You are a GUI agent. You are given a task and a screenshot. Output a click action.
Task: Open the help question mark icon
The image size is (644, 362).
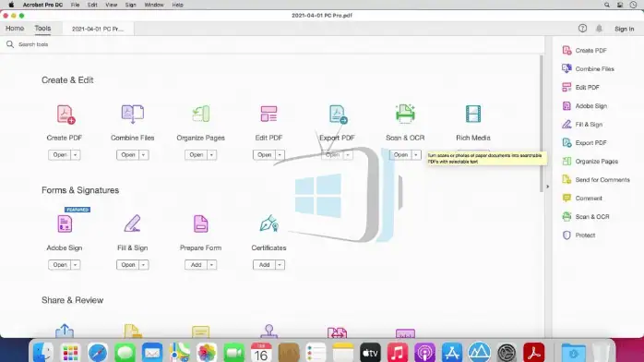coord(582,29)
